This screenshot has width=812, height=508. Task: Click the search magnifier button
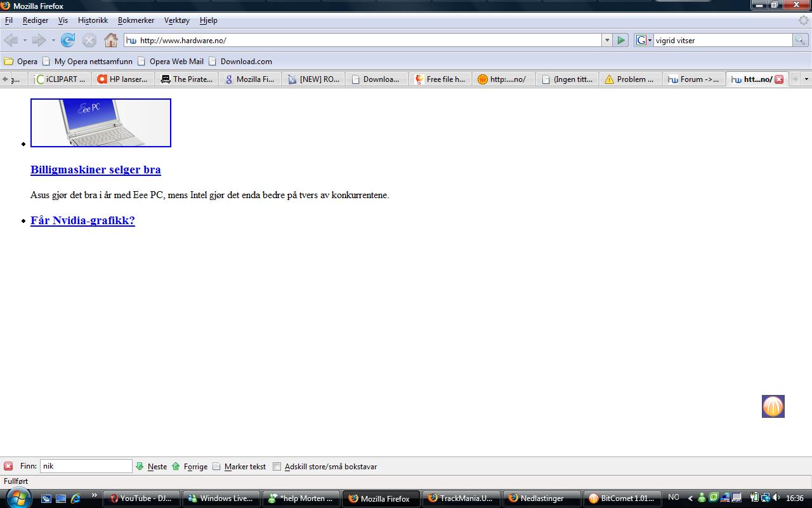point(801,40)
